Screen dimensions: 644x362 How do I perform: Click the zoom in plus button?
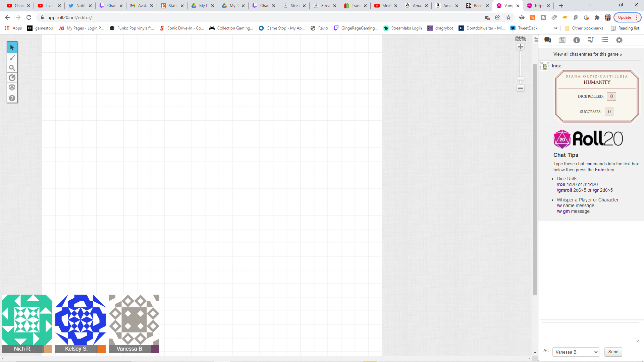[521, 47]
